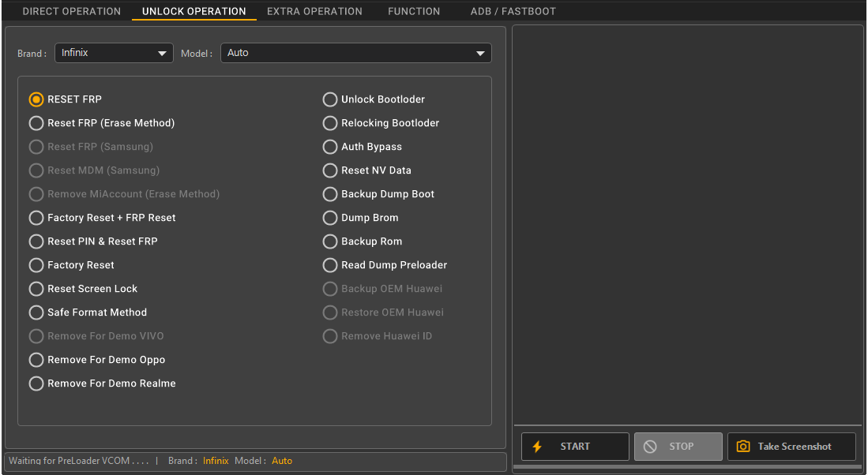Switch to the DIRECT OPERATION tab
868x475 pixels.
pos(71,11)
